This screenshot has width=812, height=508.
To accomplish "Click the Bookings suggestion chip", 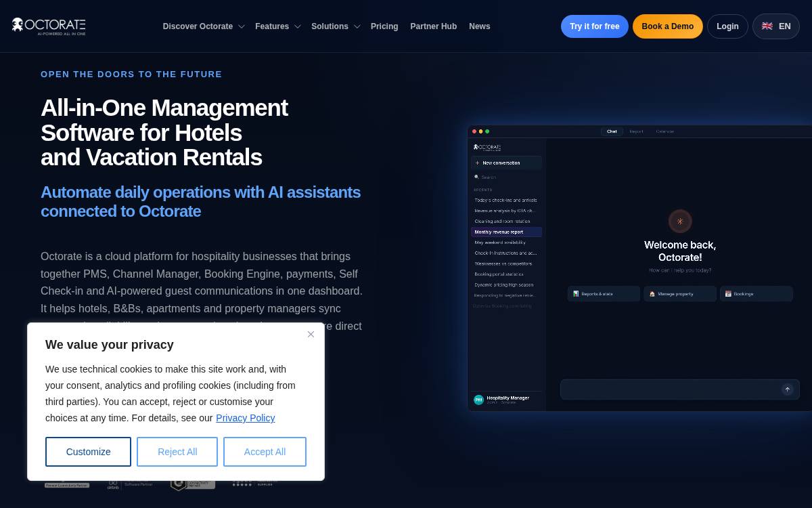I will point(756,294).
